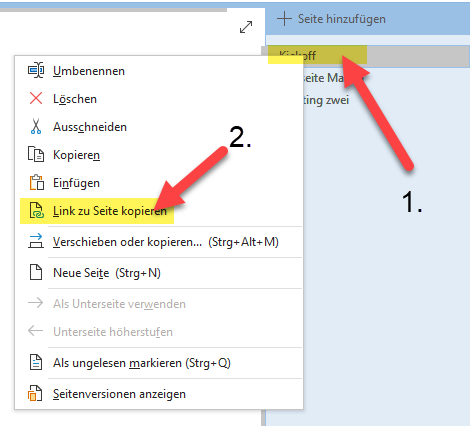The image size is (470, 426).
Task: Expand page with the diagonal arrows icon
Action: tap(246, 27)
